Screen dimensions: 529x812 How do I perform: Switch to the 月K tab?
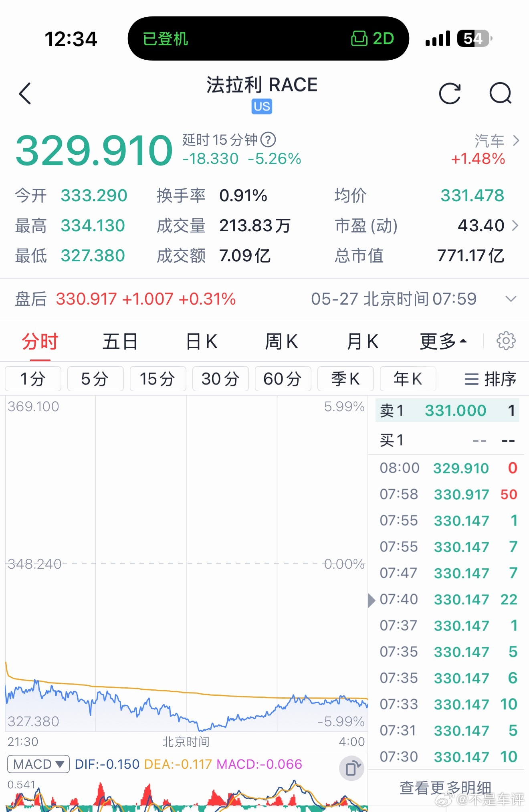[x=362, y=341]
